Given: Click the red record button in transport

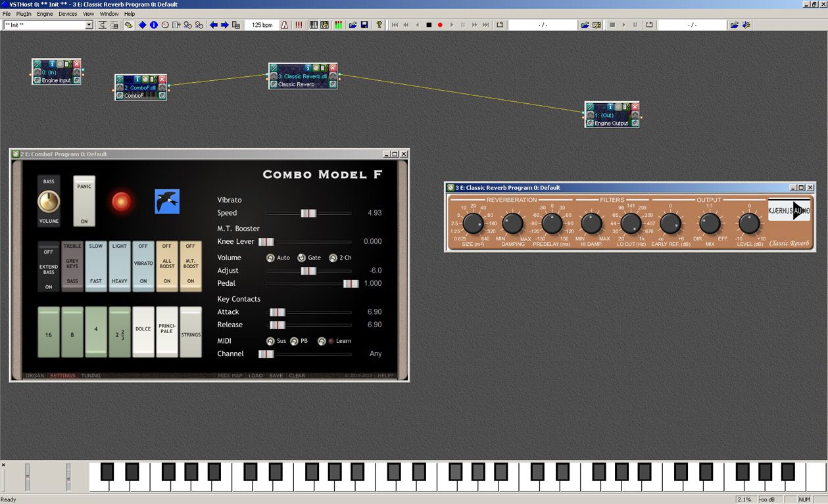Looking at the screenshot, I should click(440, 25).
